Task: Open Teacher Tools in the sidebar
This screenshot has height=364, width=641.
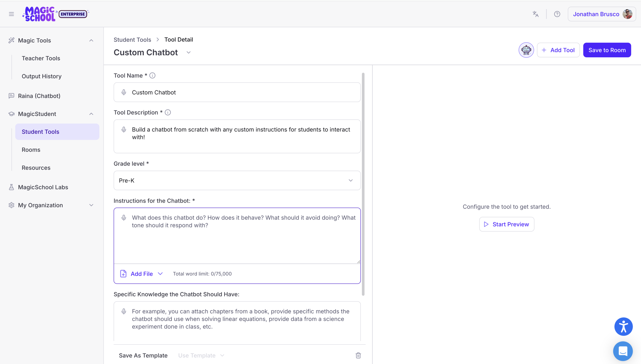Action: [x=41, y=58]
